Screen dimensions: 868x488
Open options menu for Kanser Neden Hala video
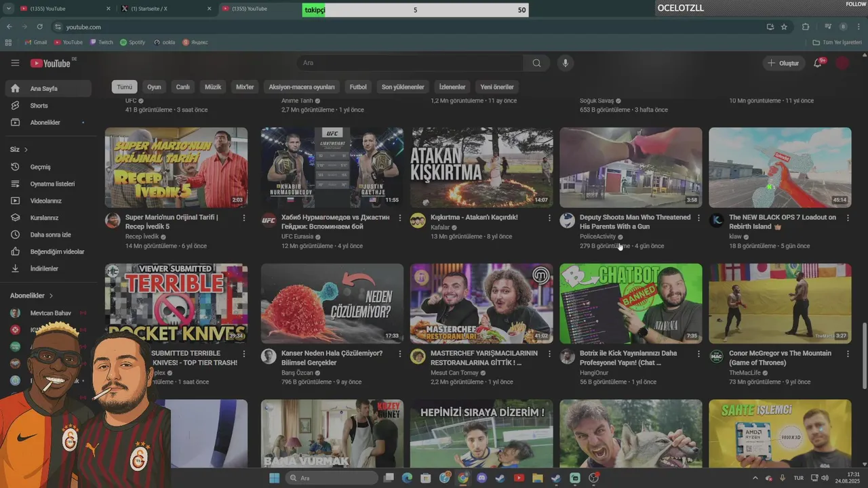click(x=400, y=353)
